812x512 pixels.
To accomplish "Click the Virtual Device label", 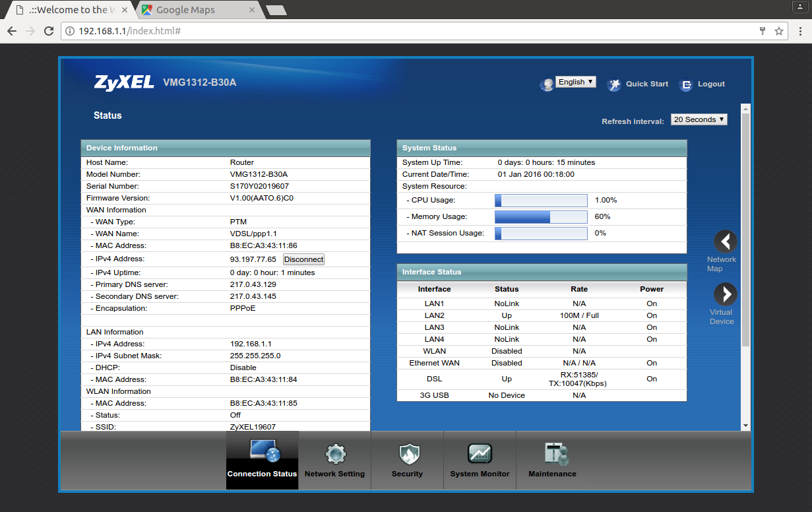I will 722,317.
